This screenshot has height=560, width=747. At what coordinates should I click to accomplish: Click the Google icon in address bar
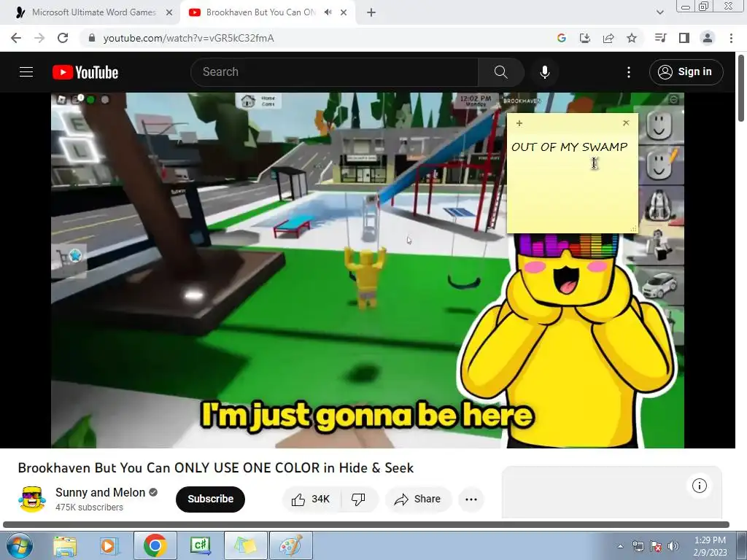point(561,38)
